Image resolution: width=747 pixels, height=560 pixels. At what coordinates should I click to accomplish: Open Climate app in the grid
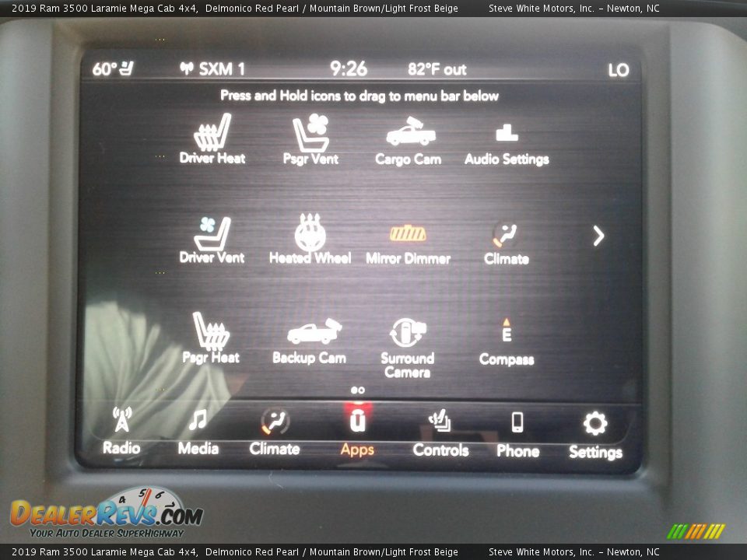[506, 240]
